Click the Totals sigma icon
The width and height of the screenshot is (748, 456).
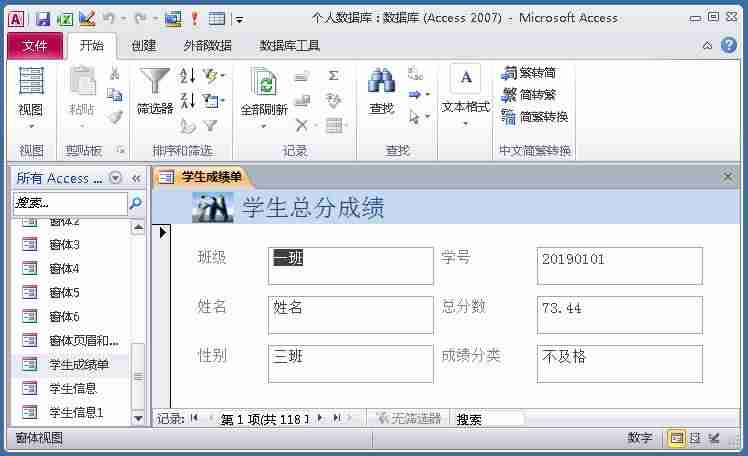[x=333, y=75]
